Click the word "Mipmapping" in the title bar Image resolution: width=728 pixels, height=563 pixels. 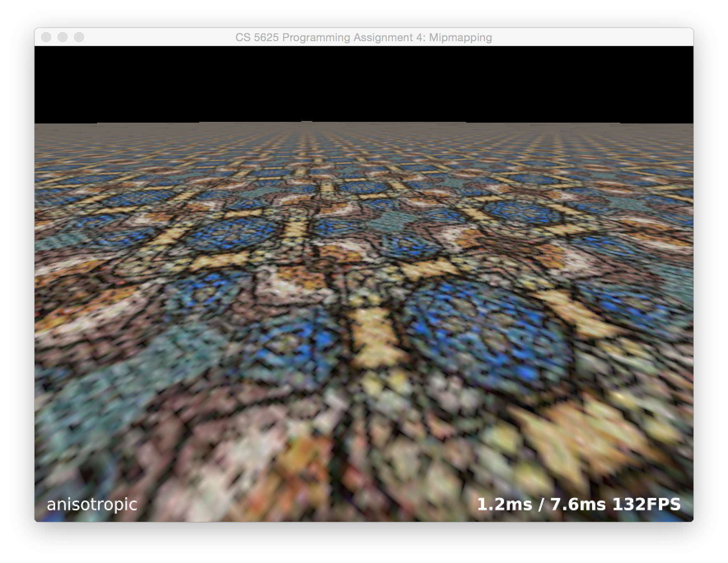pyautogui.click(x=460, y=37)
